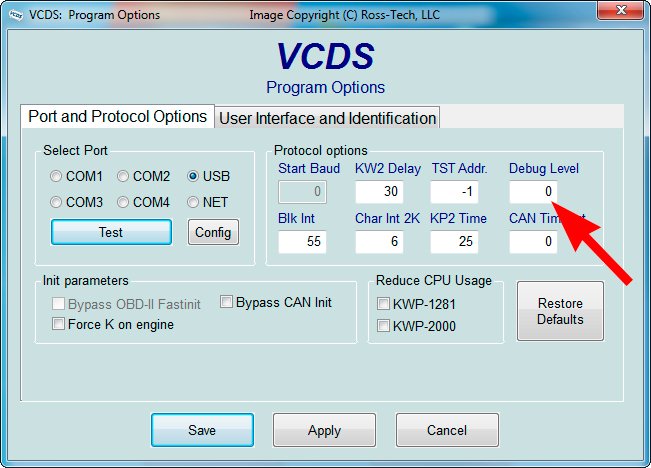Select the COM1 port radio button
Viewport: 651px width, 468px height.
pos(56,176)
